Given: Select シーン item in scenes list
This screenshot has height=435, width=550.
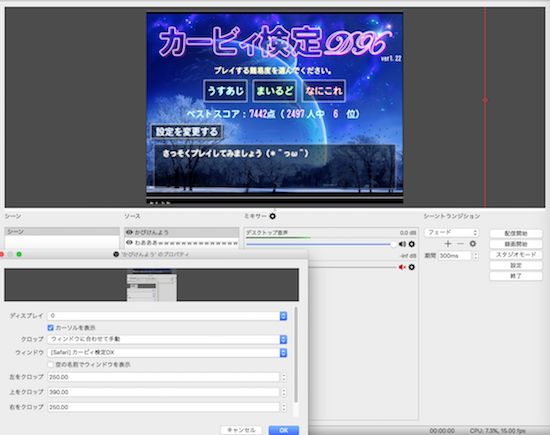Looking at the screenshot, I should click(62, 232).
